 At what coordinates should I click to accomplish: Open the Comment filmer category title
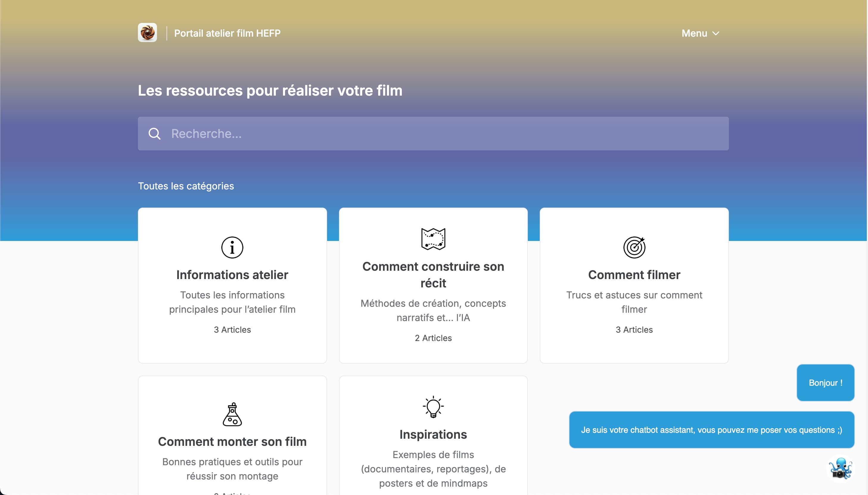click(x=634, y=275)
